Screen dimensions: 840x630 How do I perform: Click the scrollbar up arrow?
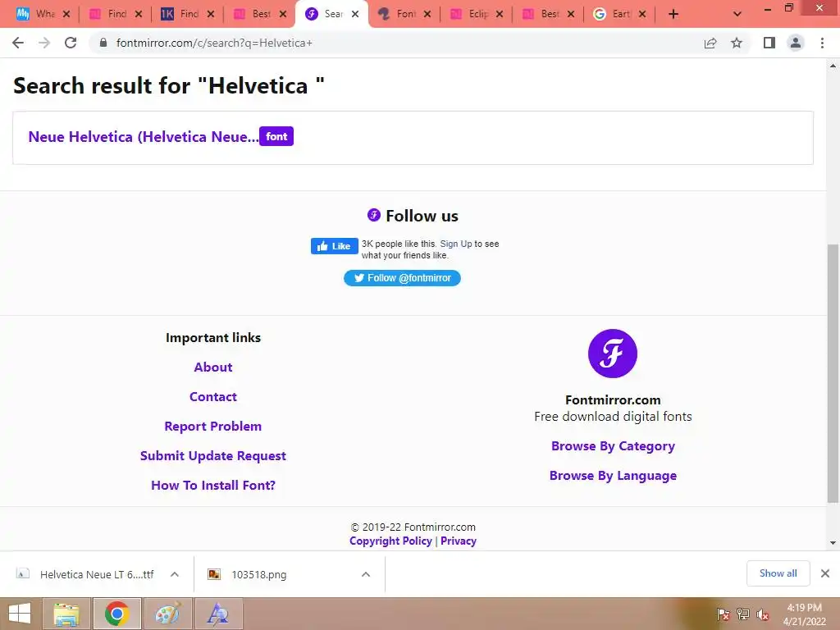833,66
